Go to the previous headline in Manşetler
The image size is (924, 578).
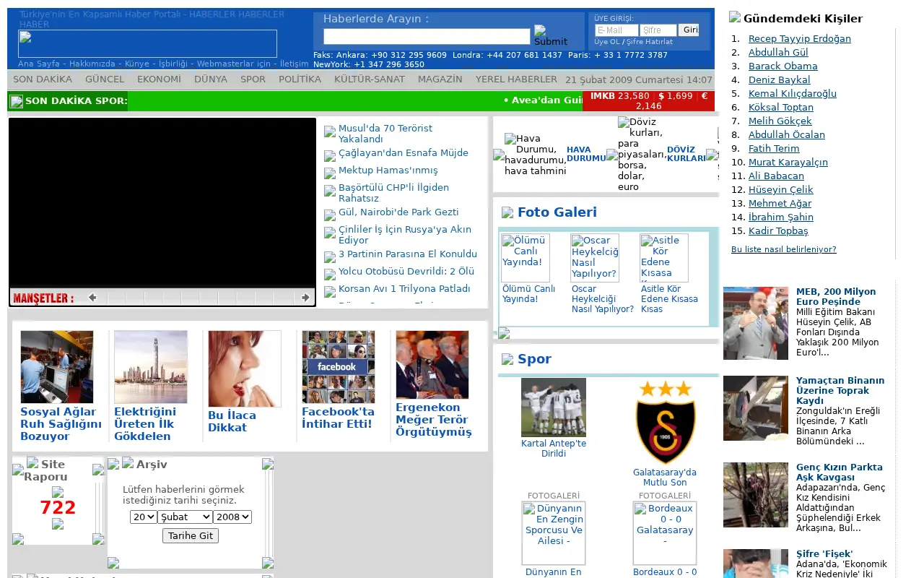[92, 297]
